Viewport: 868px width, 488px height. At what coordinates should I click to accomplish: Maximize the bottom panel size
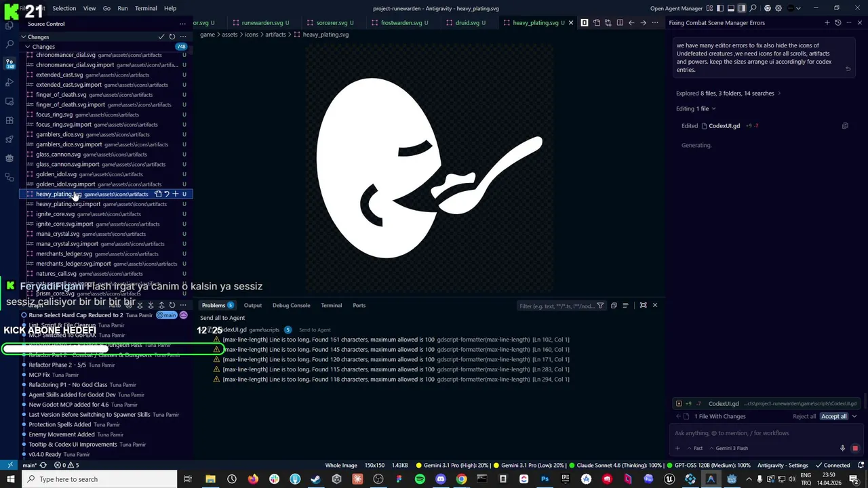[644, 305]
